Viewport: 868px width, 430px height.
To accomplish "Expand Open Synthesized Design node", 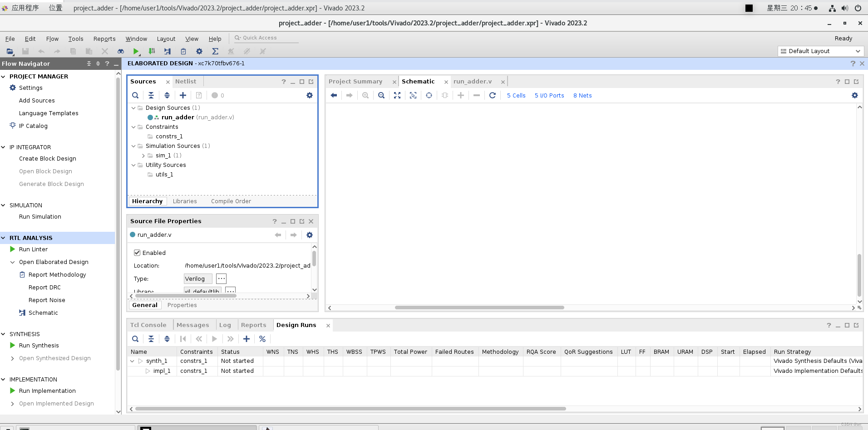I will click(x=13, y=358).
